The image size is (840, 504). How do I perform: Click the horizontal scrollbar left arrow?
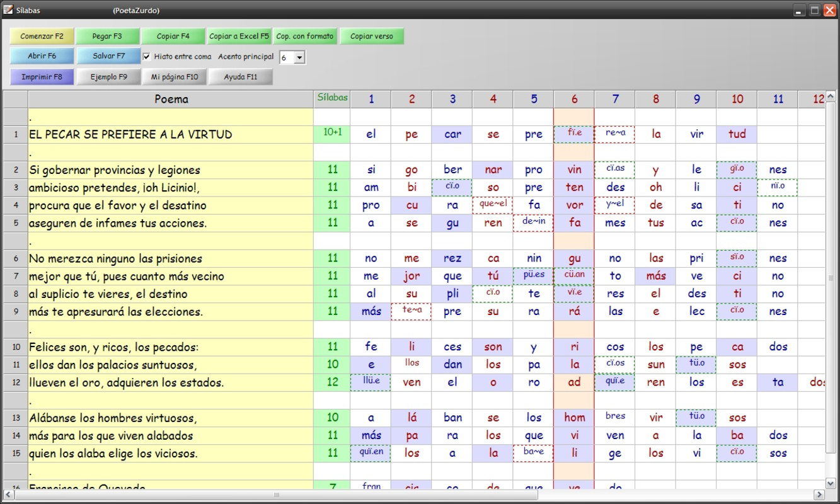(9, 495)
